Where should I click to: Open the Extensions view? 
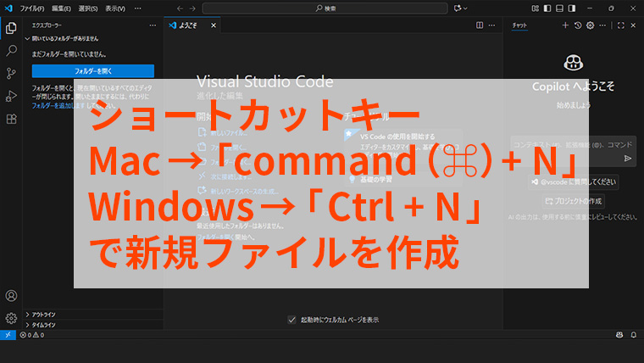11,119
